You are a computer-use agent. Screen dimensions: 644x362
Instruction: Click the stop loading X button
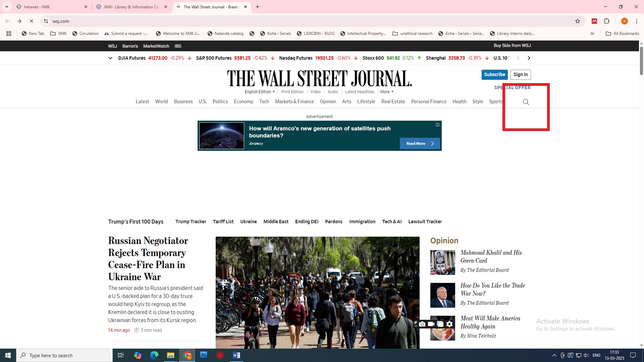tap(32, 21)
